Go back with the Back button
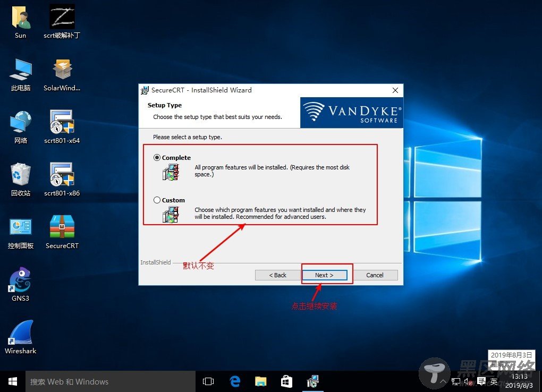The height and width of the screenshot is (392, 542). click(277, 275)
